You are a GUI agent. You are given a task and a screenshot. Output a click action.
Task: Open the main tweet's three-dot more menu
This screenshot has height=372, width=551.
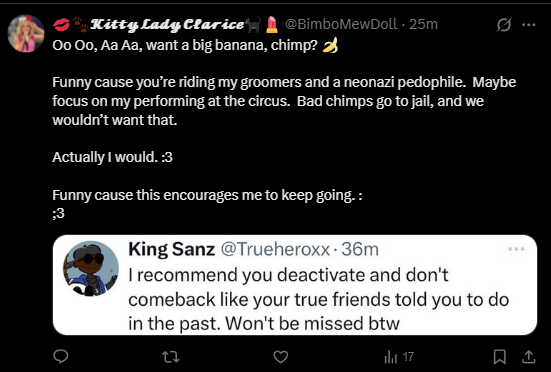529,25
